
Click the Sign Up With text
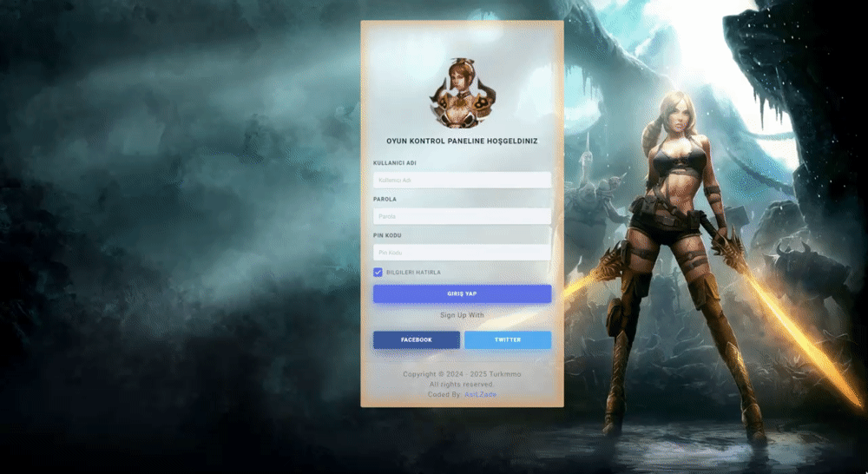[x=462, y=315]
